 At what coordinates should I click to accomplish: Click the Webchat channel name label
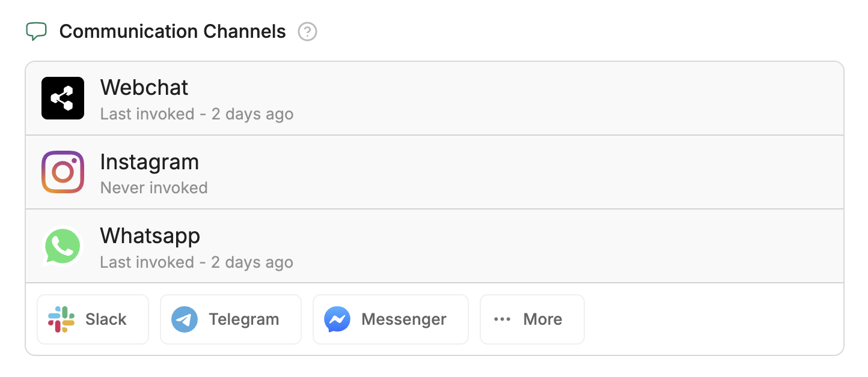click(144, 88)
